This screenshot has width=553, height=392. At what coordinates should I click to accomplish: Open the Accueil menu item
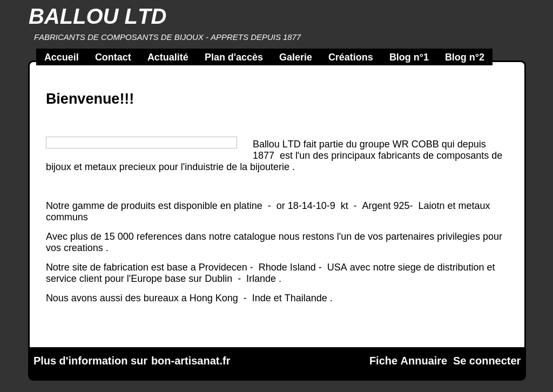(x=62, y=57)
